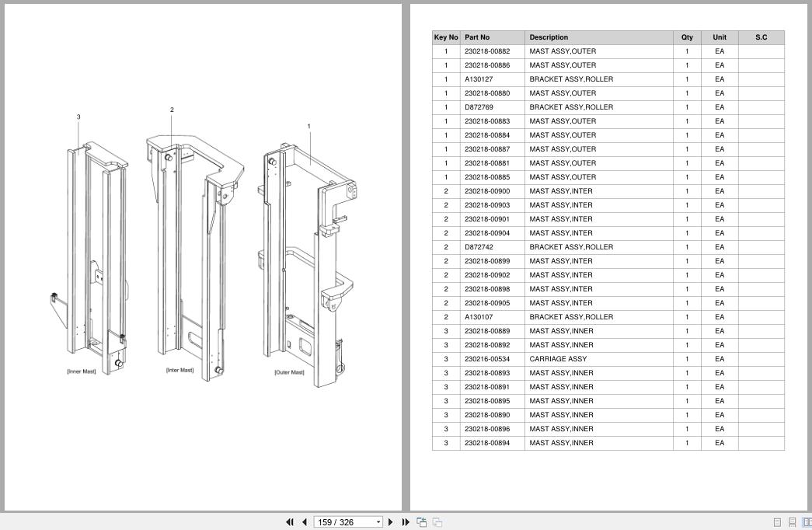Image resolution: width=812 pixels, height=530 pixels.
Task: Select part number D872742
Action: pyautogui.click(x=479, y=247)
